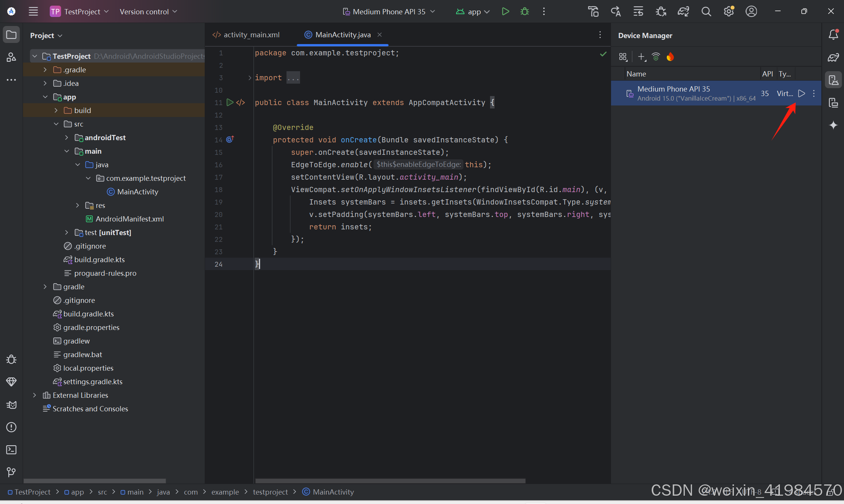844x504 pixels.
Task: Open the Medium Phone API 35 device dropdown
Action: 389,12
